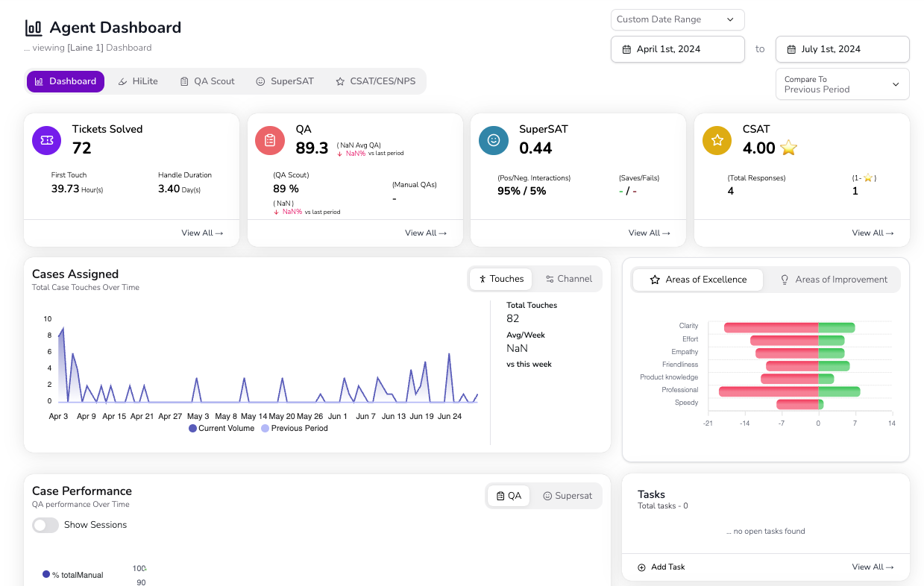Click View All in Tickets Solved card
Image resolution: width=924 pixels, height=586 pixels.
point(202,233)
